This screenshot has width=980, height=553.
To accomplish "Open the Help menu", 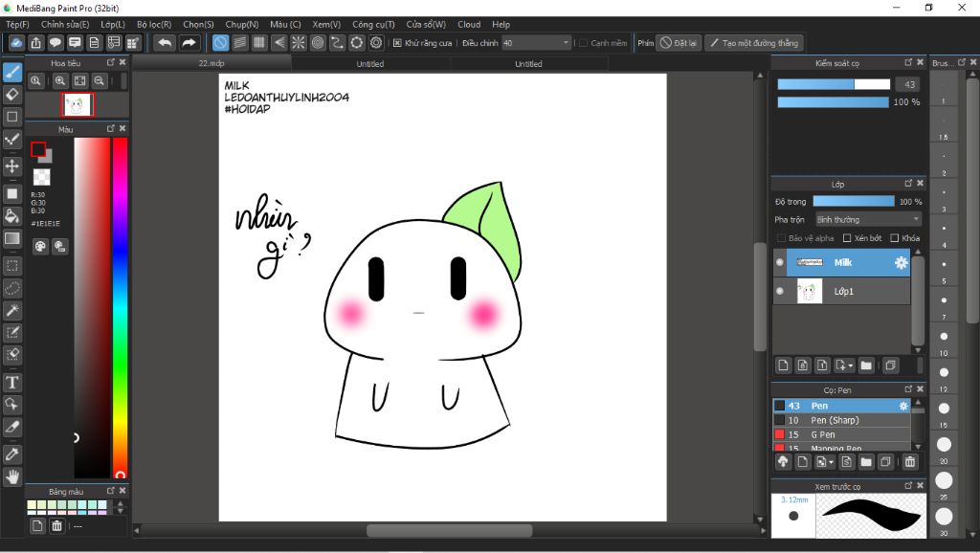I will (501, 24).
